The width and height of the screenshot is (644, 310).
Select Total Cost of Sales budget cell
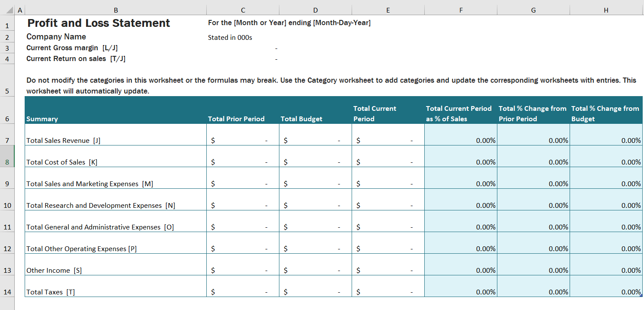click(x=316, y=156)
